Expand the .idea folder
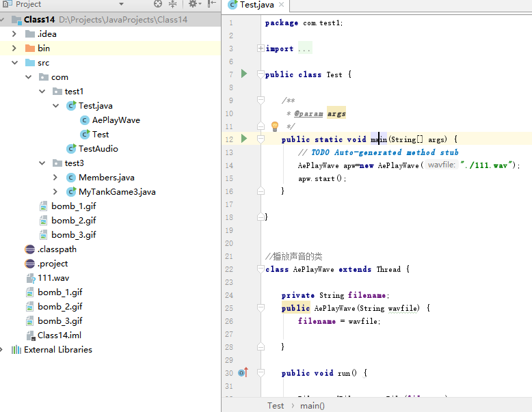Image resolution: width=532 pixels, height=412 pixels. [14, 34]
